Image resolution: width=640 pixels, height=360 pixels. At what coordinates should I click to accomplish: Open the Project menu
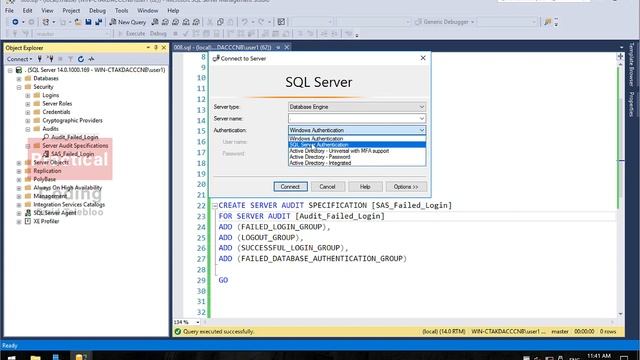71,10
